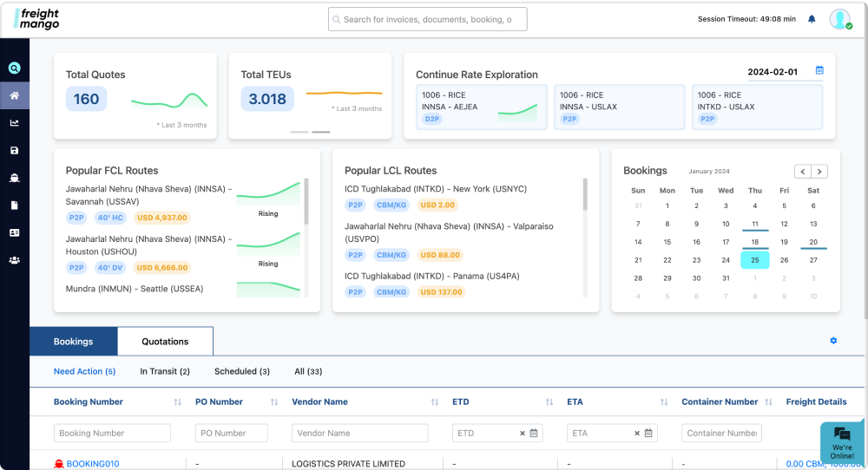Viewport: 868px width, 470px height.
Task: Switch to the Quotations tab
Action: point(165,342)
